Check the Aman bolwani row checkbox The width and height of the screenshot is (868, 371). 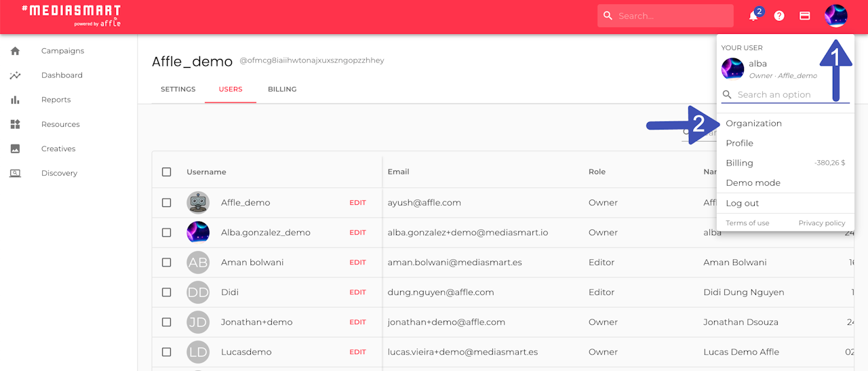coord(167,262)
